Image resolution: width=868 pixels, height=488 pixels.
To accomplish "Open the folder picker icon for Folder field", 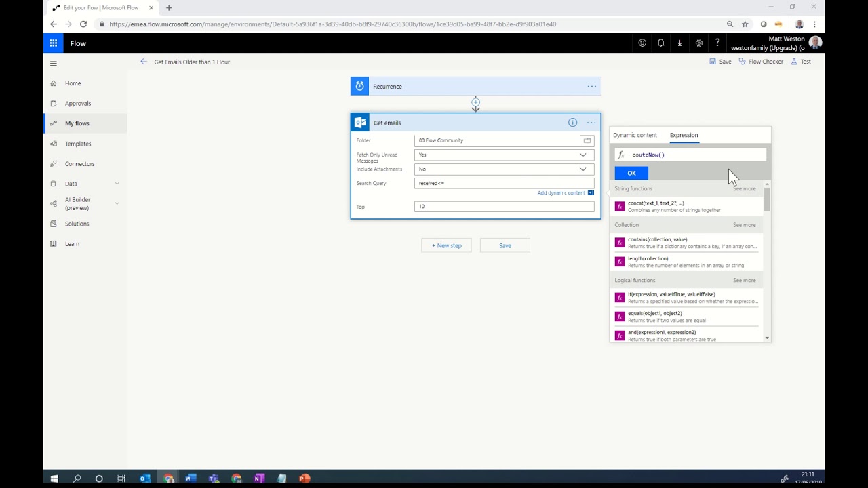I will [587, 140].
